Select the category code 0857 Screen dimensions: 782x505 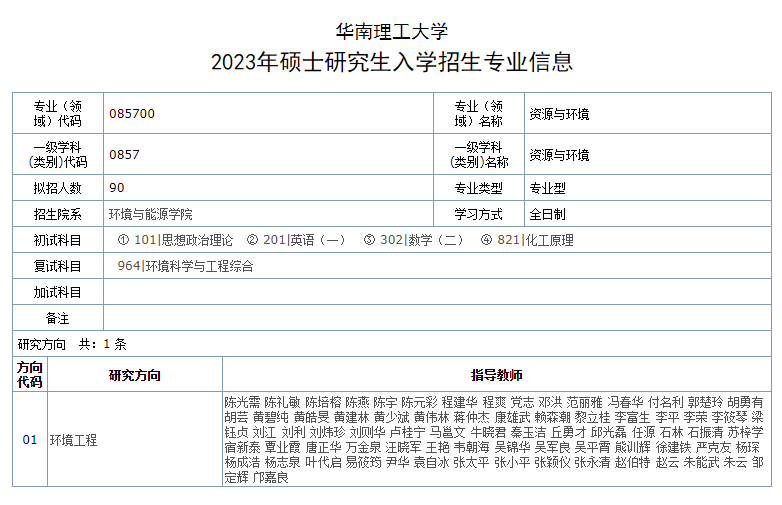point(124,155)
